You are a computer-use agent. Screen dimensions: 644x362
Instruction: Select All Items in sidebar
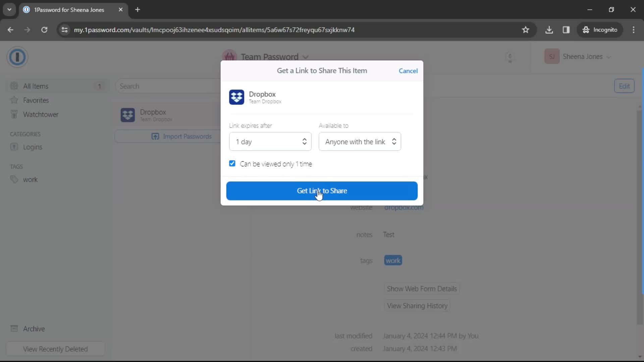pyautogui.click(x=35, y=86)
